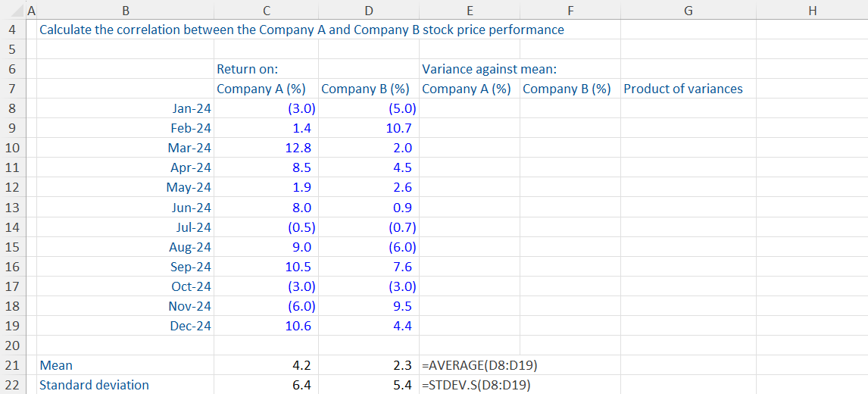
Task: Click the Feb-24 date cell
Action: (x=125, y=128)
